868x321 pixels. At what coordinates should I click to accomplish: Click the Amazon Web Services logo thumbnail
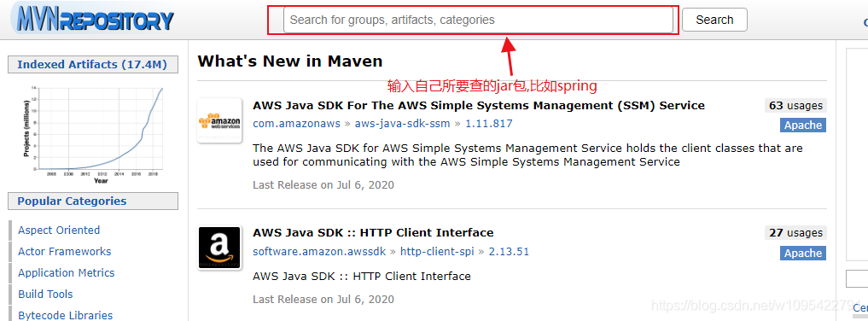pos(219,121)
